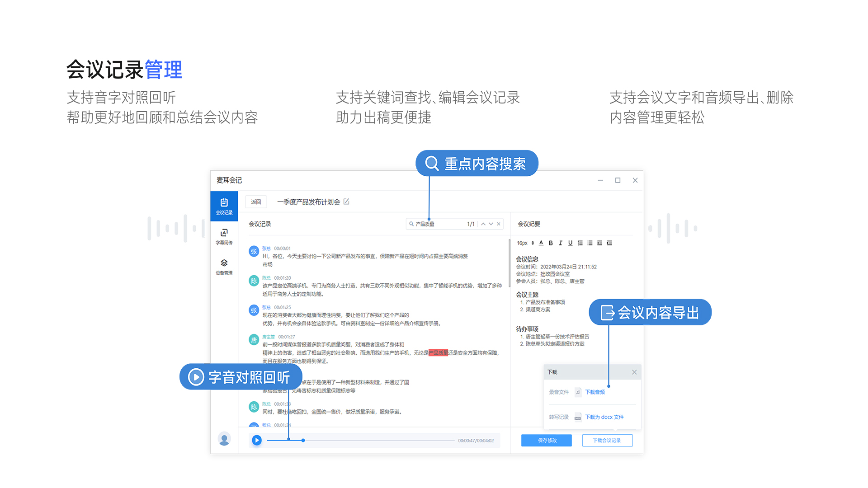Click the 下载音频 link
Viewport: 868px width, 488px height.
[594, 392]
